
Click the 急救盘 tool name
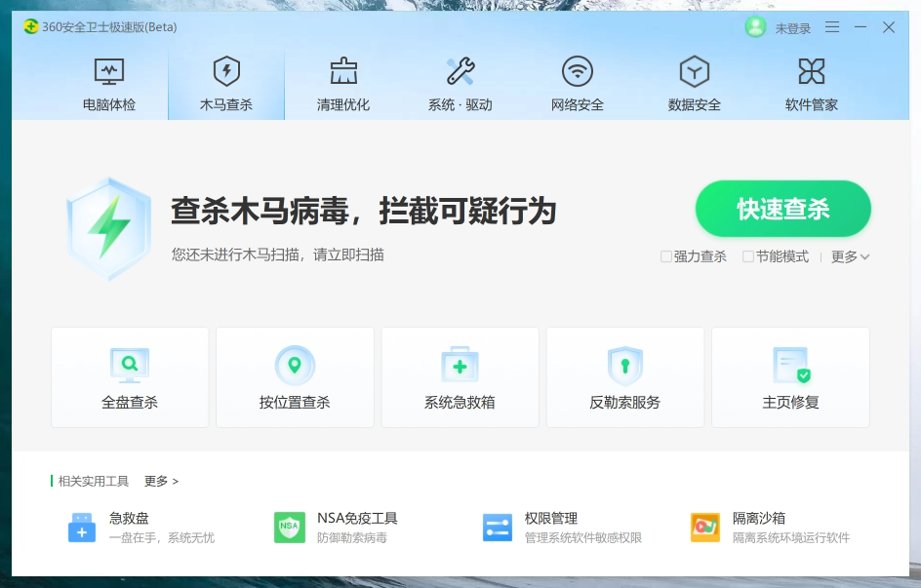[x=129, y=518]
